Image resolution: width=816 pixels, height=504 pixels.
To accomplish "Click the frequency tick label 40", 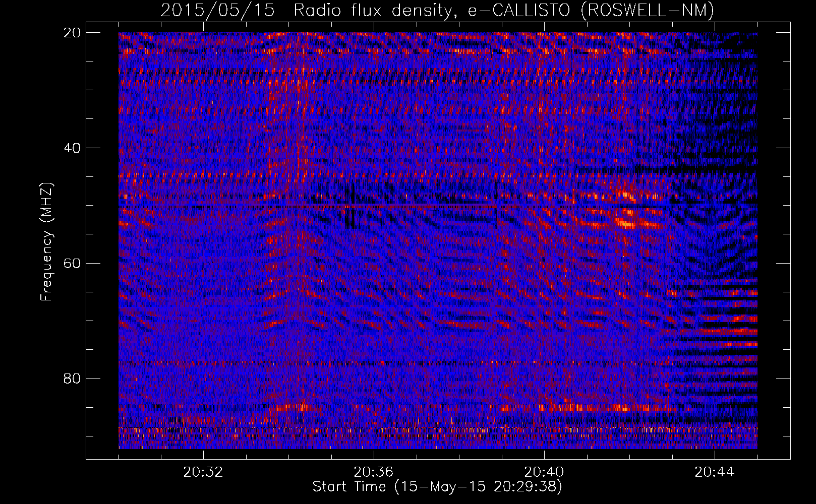I will pos(72,148).
